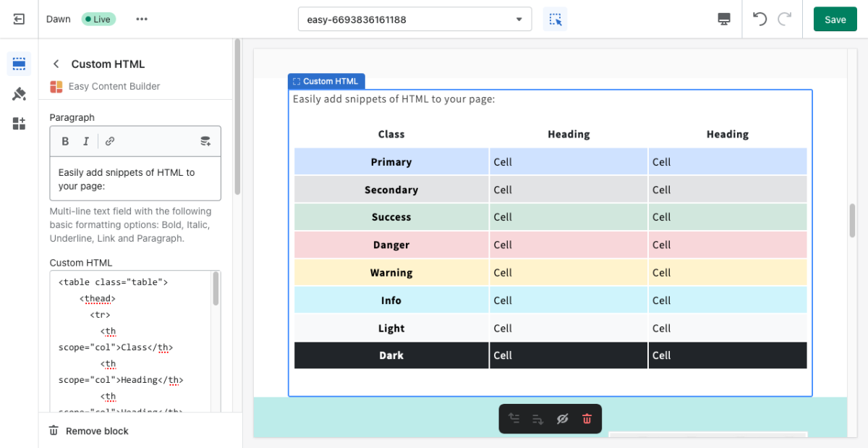
Task: Toggle italic formatting in Paragraph
Action: [x=86, y=141]
